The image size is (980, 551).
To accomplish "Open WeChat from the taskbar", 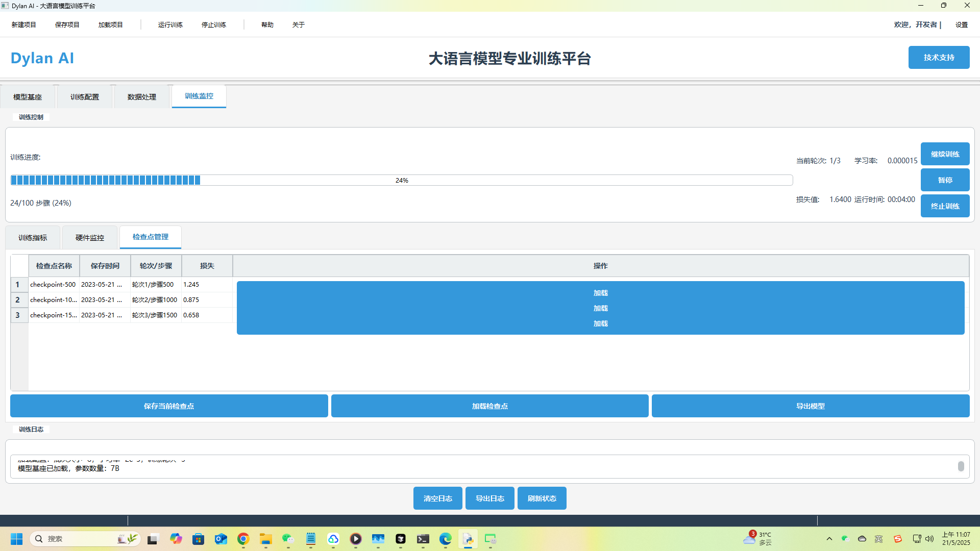I will tap(288, 539).
